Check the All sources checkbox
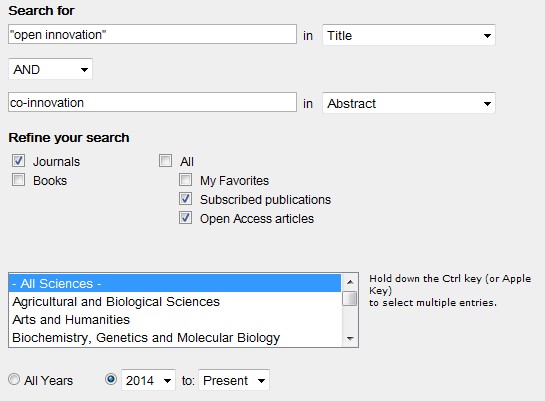Viewport: 545px width, 401px height. point(165,161)
